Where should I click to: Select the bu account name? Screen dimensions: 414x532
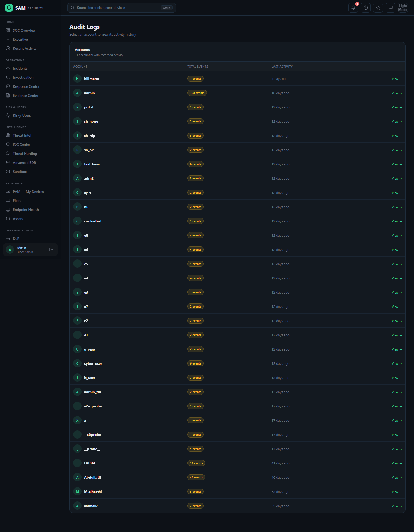tap(86, 207)
